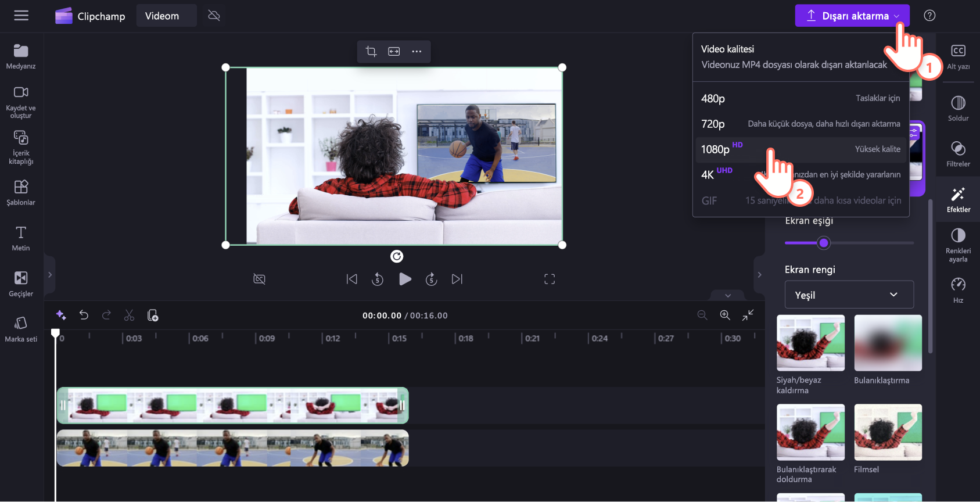Click the timecode 00:00.00 display
Image resolution: width=980 pixels, height=502 pixels.
[382, 315]
